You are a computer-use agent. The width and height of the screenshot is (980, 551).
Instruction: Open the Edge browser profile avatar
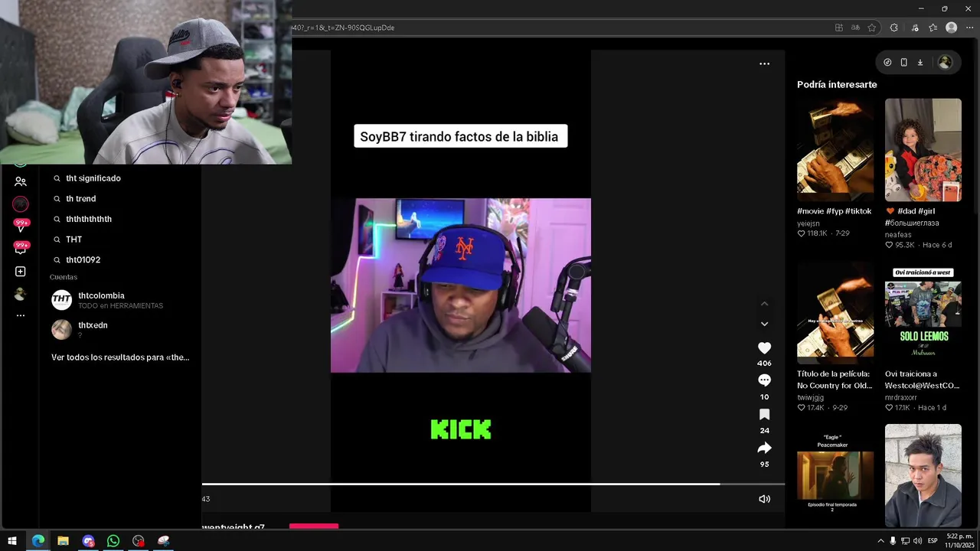951,28
